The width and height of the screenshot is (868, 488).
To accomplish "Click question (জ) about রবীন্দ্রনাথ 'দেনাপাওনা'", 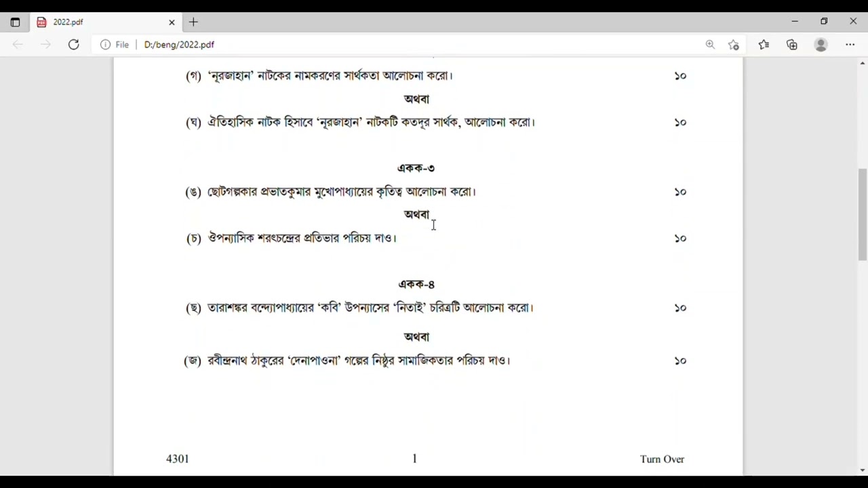I will pyautogui.click(x=347, y=361).
